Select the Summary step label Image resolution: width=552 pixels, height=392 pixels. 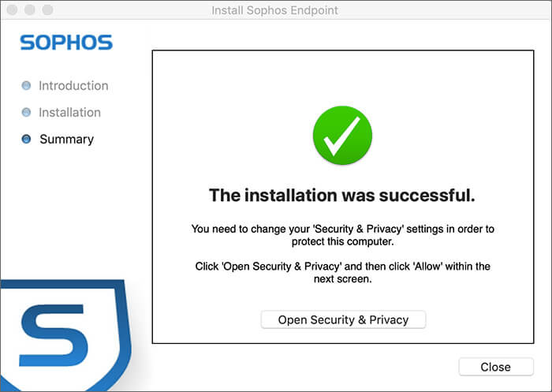(x=66, y=139)
